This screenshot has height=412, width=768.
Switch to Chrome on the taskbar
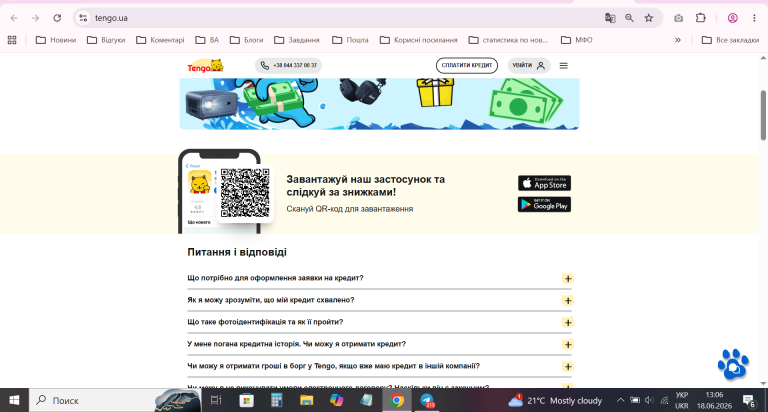pos(397,401)
